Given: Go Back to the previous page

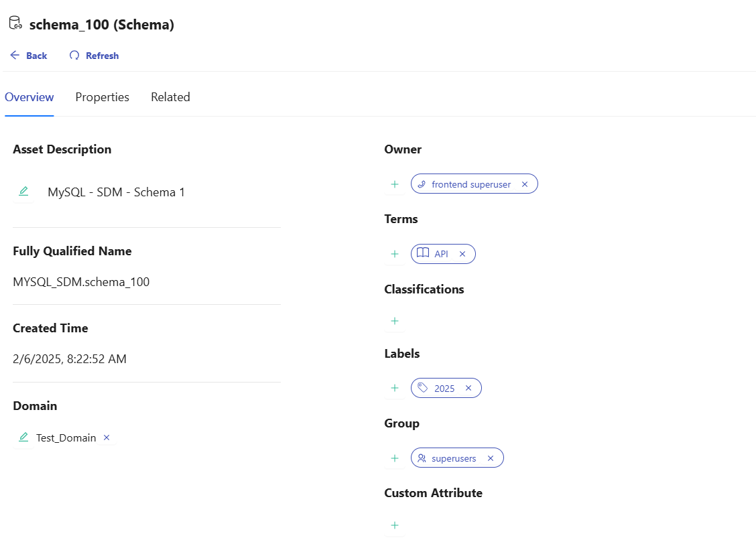Looking at the screenshot, I should coord(29,56).
